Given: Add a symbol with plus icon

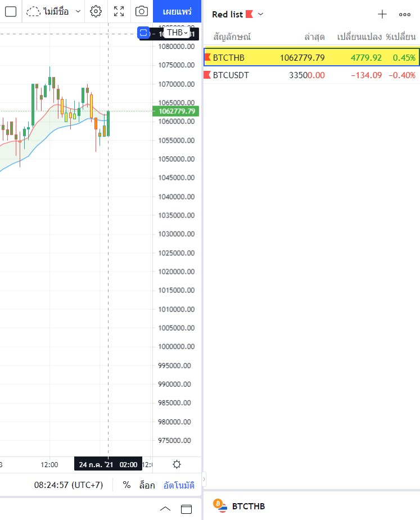Looking at the screenshot, I should pyautogui.click(x=382, y=14).
